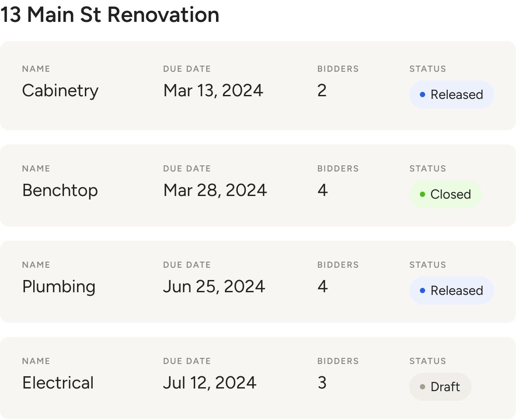Click the blue dot in Plumbing status
The width and height of the screenshot is (516, 420).
422,290
